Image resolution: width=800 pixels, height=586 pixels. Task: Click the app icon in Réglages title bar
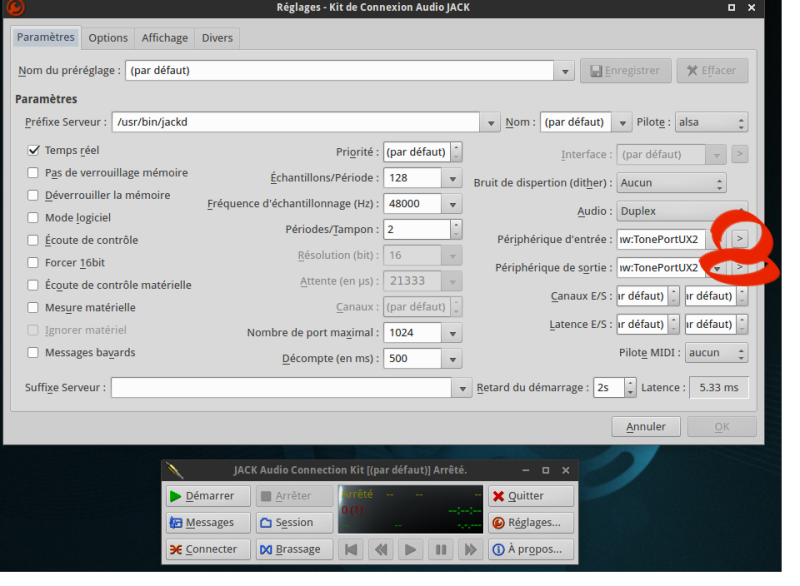(16, 7)
